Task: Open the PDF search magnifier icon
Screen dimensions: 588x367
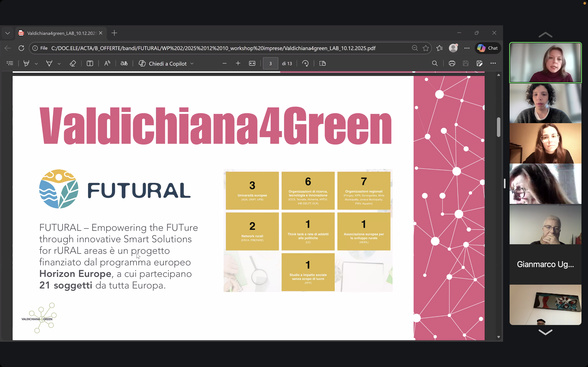Action: point(435,64)
